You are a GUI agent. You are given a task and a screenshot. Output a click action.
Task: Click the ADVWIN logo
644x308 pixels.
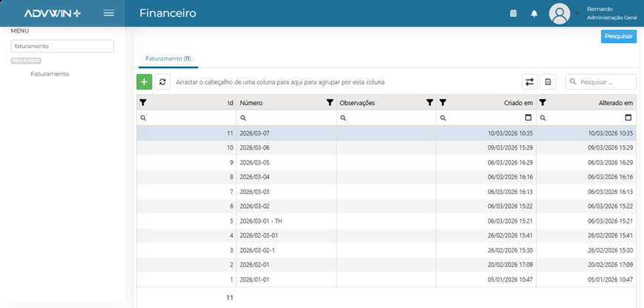pyautogui.click(x=52, y=13)
